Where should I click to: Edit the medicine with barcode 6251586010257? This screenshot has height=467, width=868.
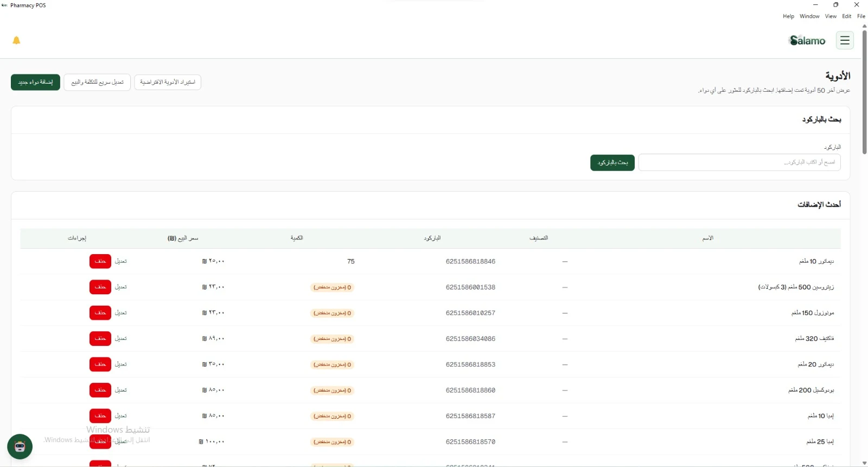(121, 313)
